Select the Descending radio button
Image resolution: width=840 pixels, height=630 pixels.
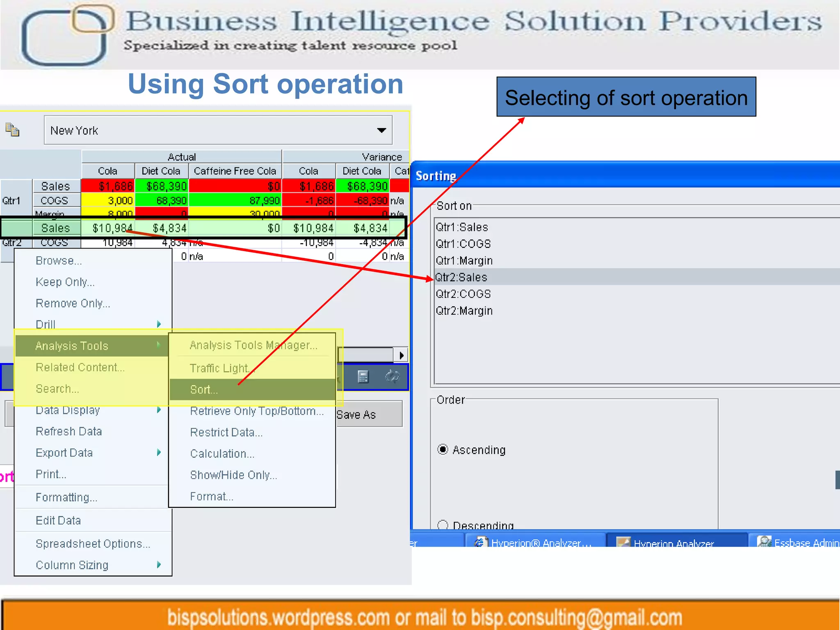[x=443, y=525]
